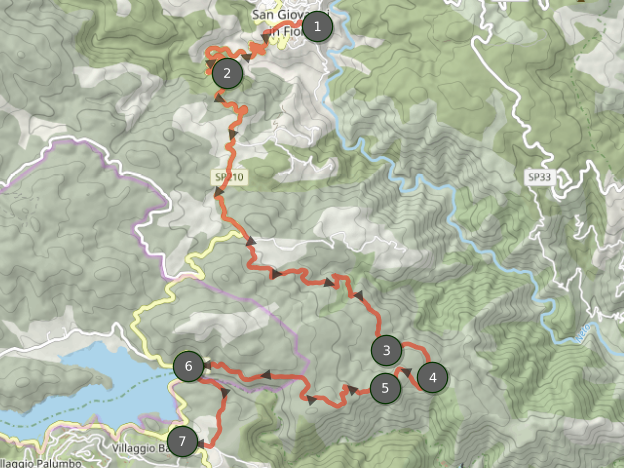Image resolution: width=624 pixels, height=468 pixels.
Task: Open waypoint marker number 3
Action: [x=386, y=351]
